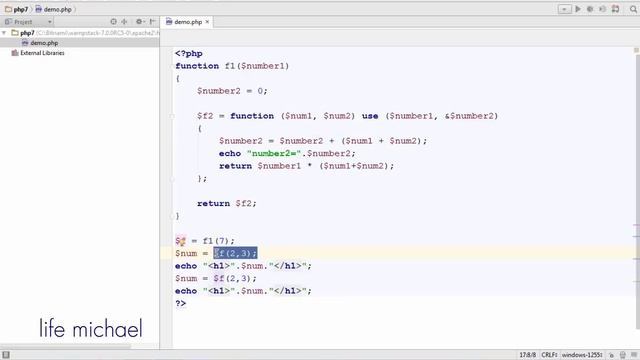Viewport: 640px width, 360px height.
Task: Click the editor vertical scrollbar
Action: point(637,192)
